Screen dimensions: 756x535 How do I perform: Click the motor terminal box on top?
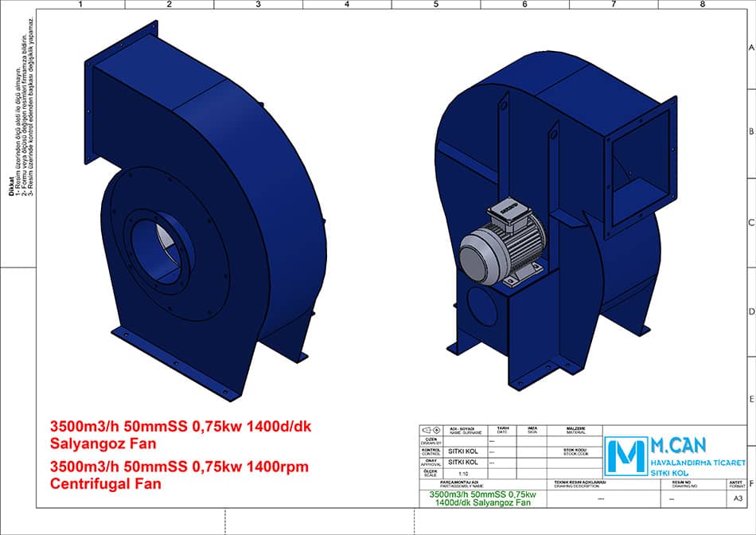tap(506, 210)
